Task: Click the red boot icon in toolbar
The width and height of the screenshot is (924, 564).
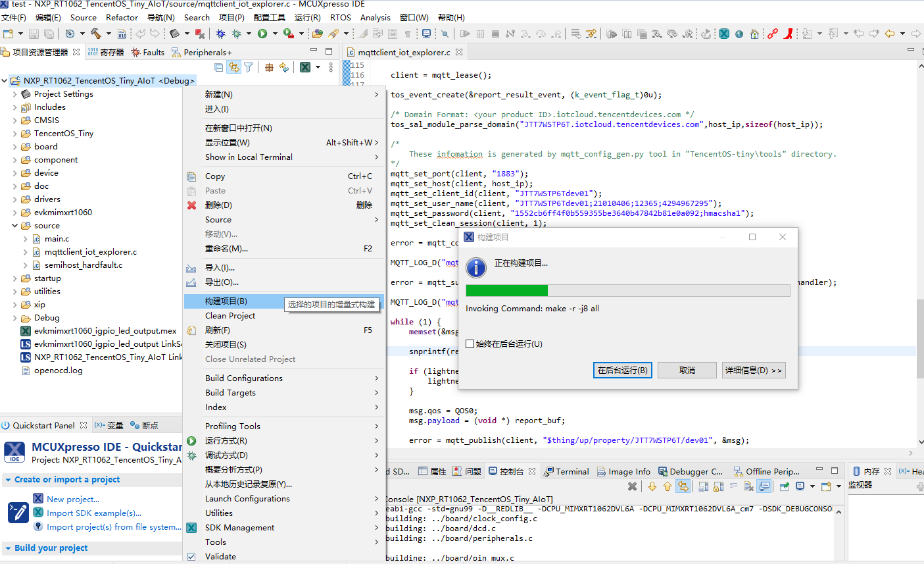Action: pyautogui.click(x=788, y=34)
